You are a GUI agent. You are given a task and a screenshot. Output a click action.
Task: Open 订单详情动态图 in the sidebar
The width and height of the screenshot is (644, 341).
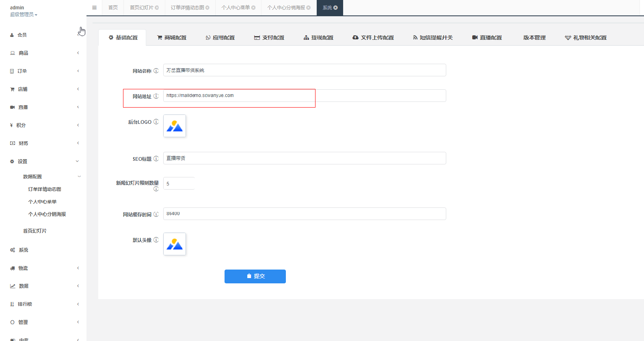(45, 189)
